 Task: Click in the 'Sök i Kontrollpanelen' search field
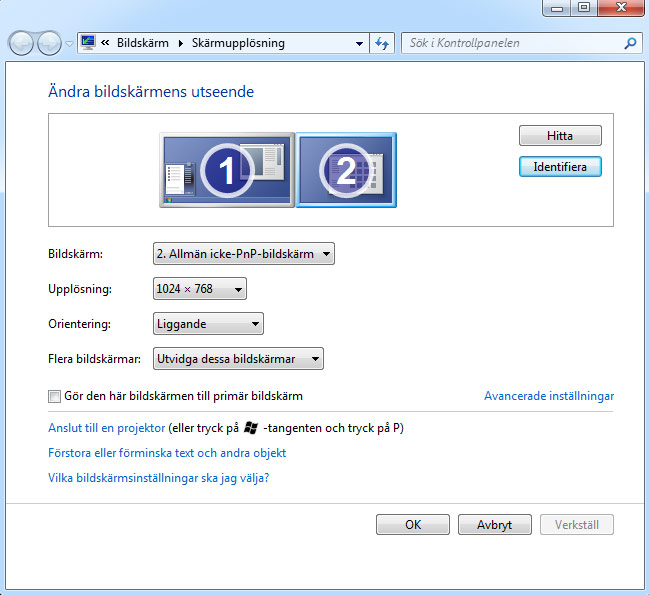tap(510, 44)
